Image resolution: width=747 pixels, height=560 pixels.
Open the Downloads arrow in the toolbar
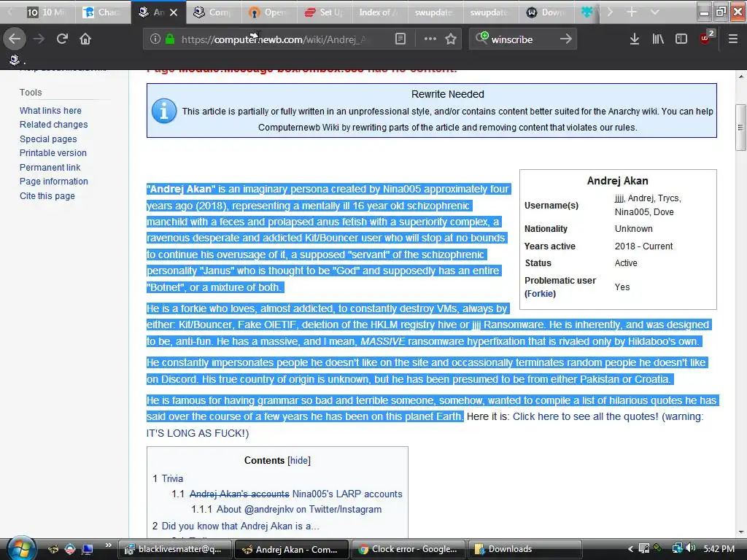coord(634,39)
